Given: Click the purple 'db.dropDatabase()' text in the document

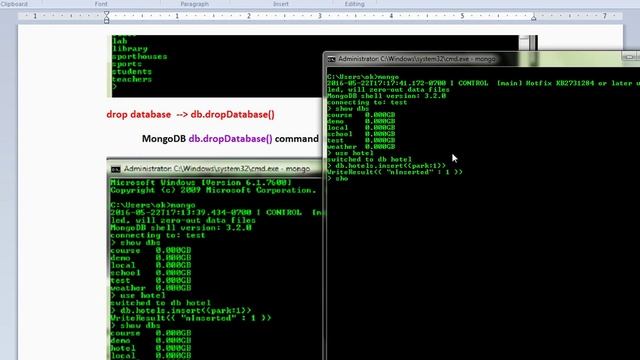Looking at the screenshot, I should coord(230,139).
